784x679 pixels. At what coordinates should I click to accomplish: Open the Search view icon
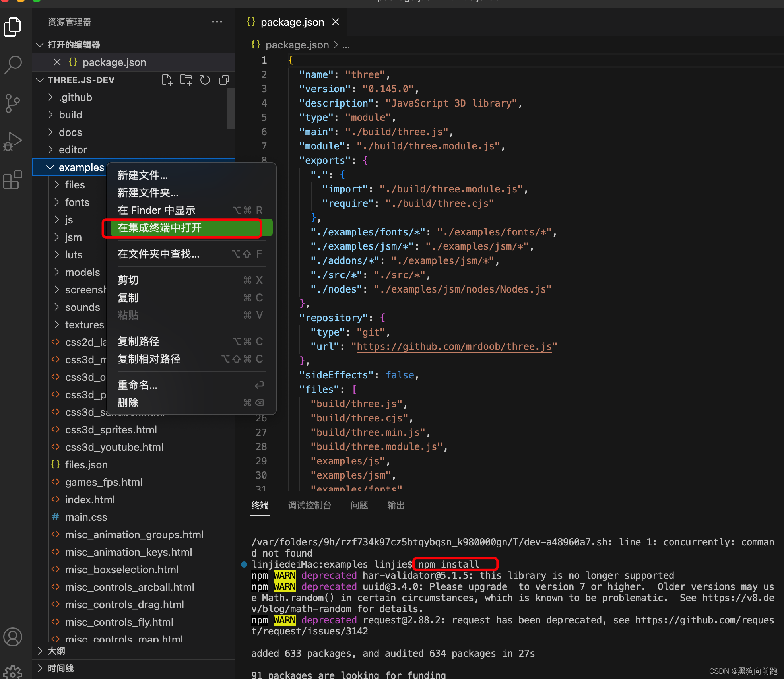click(13, 64)
